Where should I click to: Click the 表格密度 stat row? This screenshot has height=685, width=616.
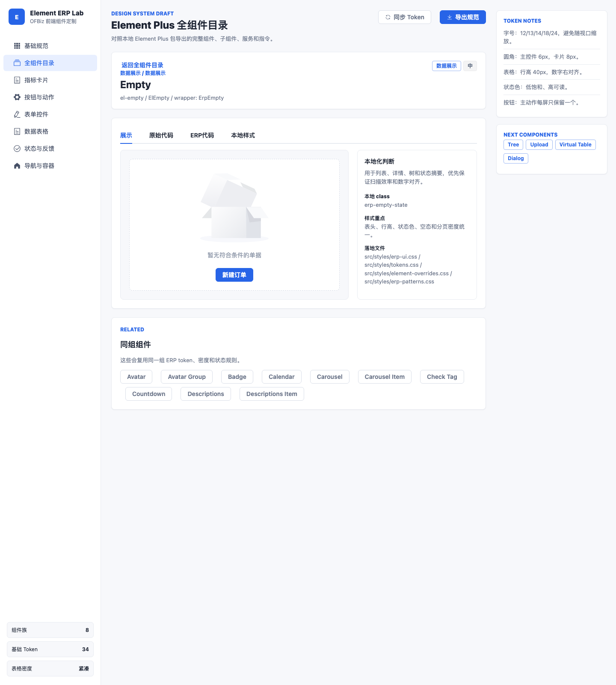50,669
